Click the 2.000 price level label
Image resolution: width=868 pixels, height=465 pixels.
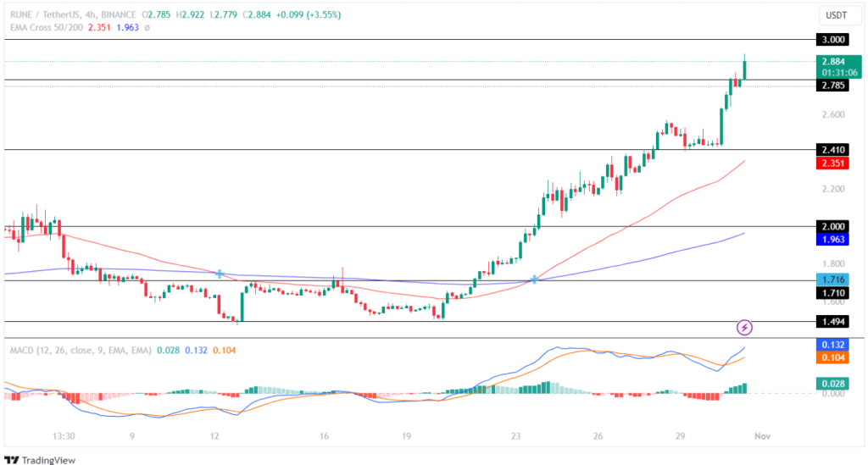830,226
